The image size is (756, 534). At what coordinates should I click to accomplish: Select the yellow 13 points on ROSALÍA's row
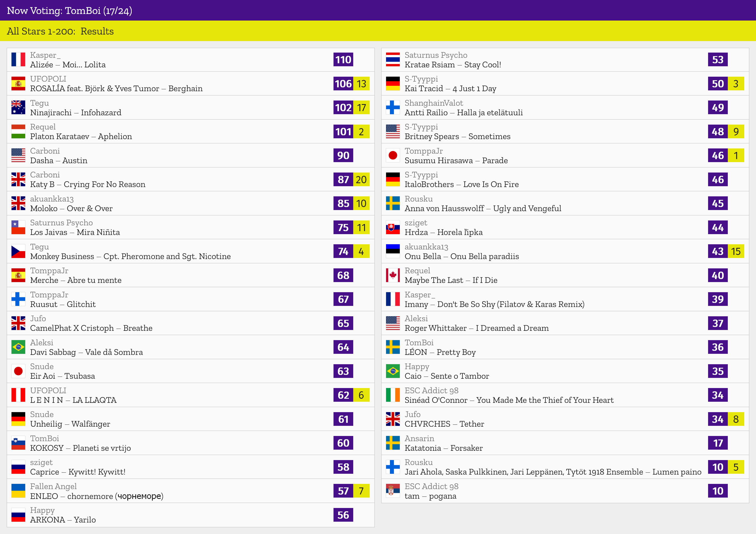click(x=361, y=84)
